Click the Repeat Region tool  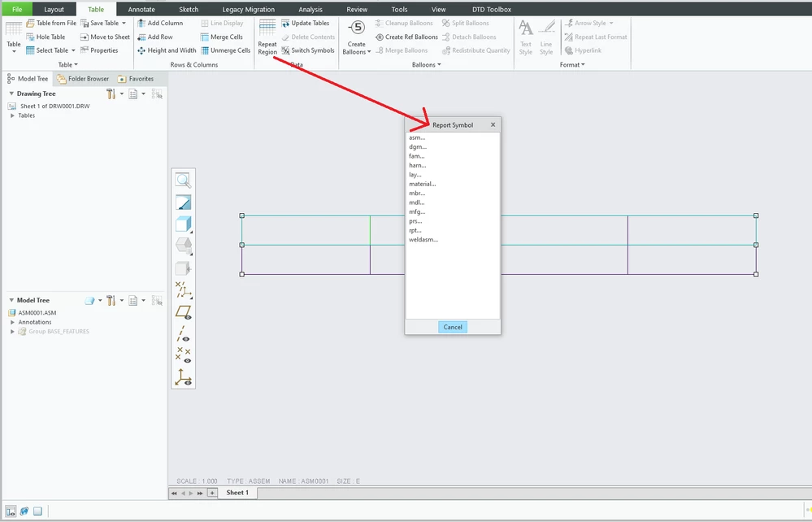tap(267, 37)
